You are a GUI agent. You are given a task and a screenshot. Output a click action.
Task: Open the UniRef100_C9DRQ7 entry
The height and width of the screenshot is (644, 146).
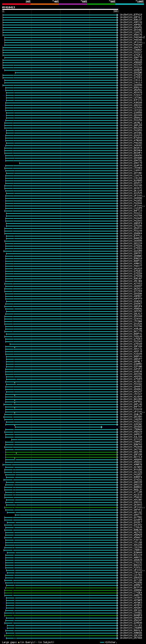(x=131, y=50)
